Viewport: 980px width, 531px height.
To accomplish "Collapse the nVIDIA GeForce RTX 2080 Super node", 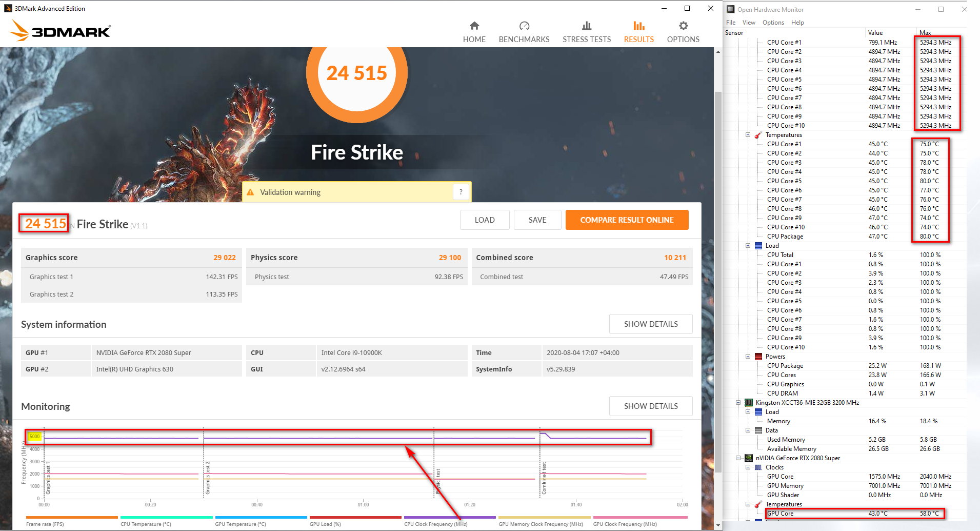I will 738,458.
